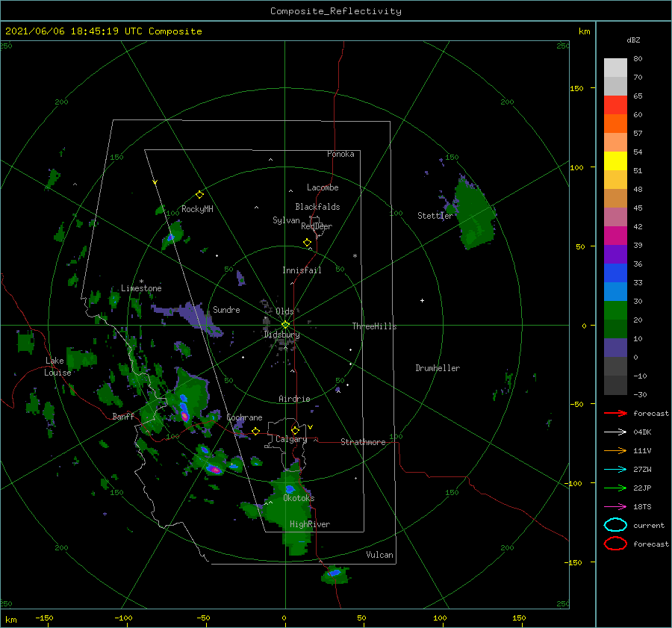Viewport: 672px width, 628px height.
Task: Click the red forecast ellipse legend icon
Action: 615,544
